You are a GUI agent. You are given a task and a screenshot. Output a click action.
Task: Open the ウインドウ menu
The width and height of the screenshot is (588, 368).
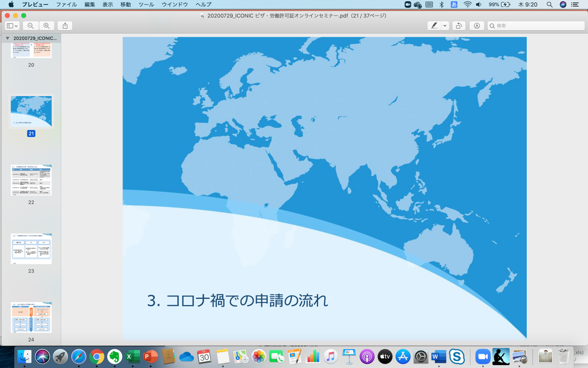coord(175,4)
